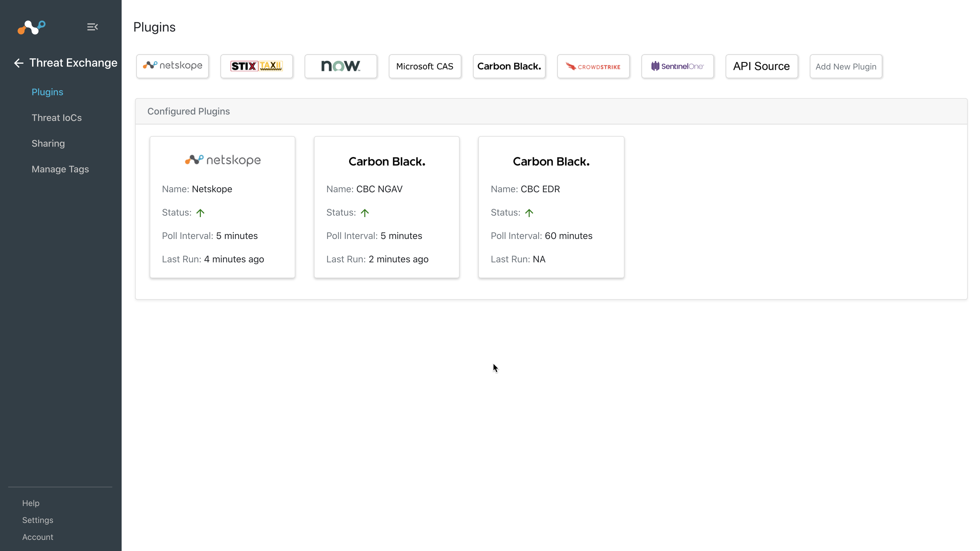Select the Microsoft CAS plugin tile
980x551 pixels.
[x=425, y=66]
